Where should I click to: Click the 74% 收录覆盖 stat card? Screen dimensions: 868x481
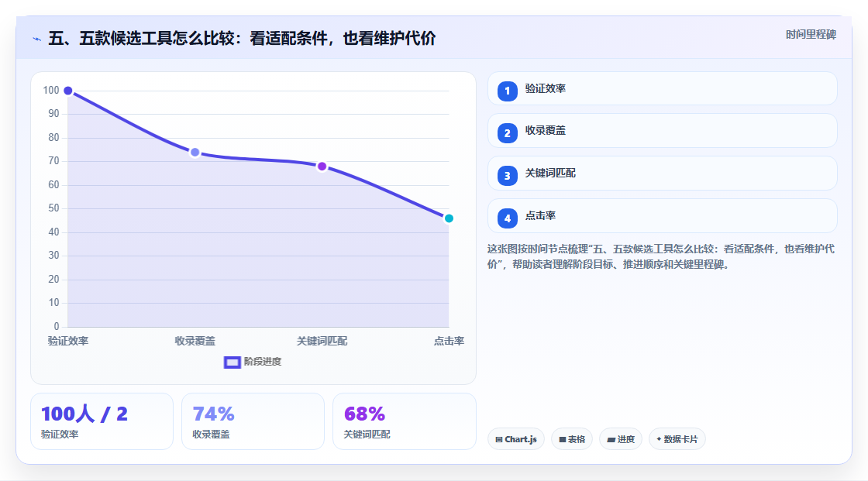tap(253, 421)
